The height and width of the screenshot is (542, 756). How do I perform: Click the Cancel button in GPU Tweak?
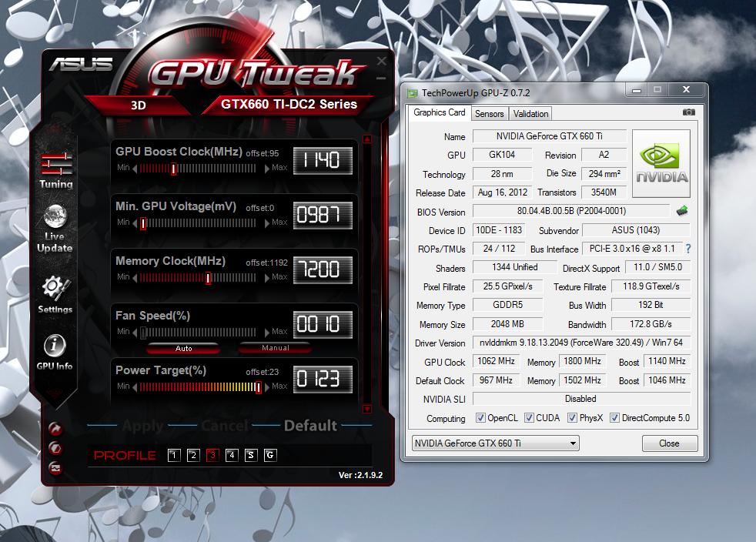click(225, 426)
